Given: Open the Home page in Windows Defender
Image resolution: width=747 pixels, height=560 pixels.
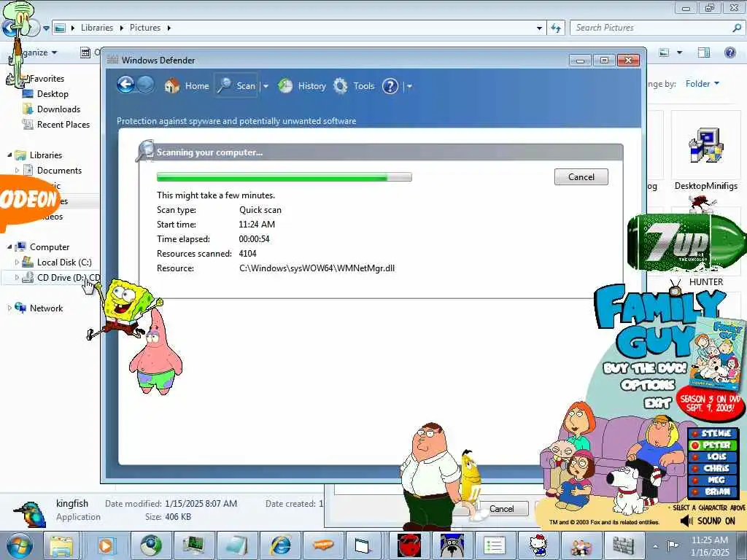Looking at the screenshot, I should tap(187, 86).
